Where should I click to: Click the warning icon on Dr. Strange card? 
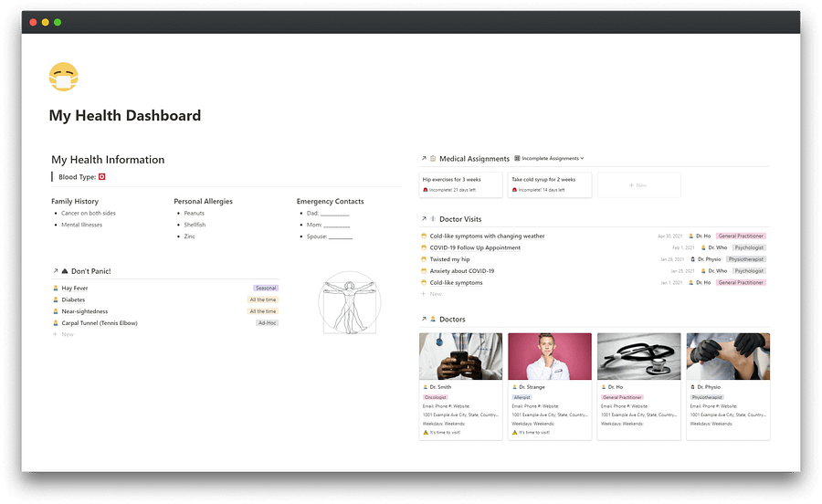(515, 432)
